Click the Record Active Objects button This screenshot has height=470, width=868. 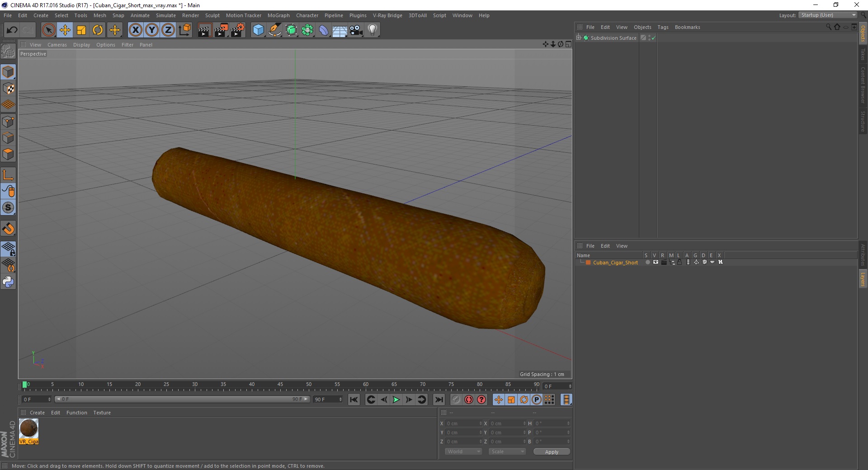tap(456, 399)
